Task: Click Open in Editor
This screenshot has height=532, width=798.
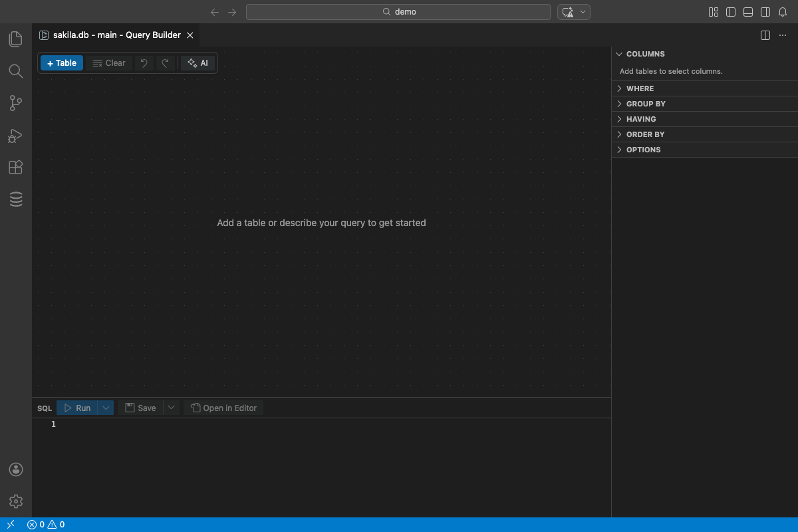Action: coord(223,408)
